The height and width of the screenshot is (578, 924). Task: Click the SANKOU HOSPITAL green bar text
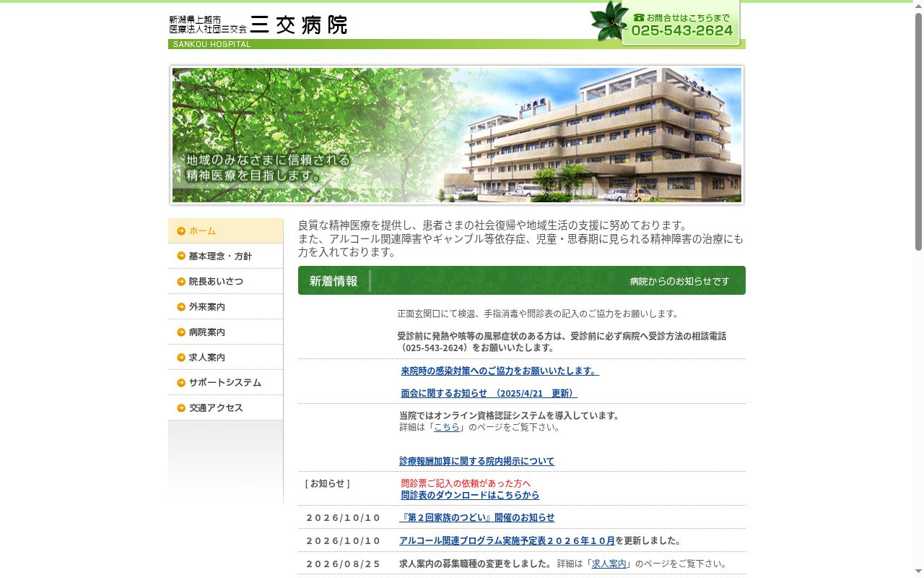(x=212, y=44)
